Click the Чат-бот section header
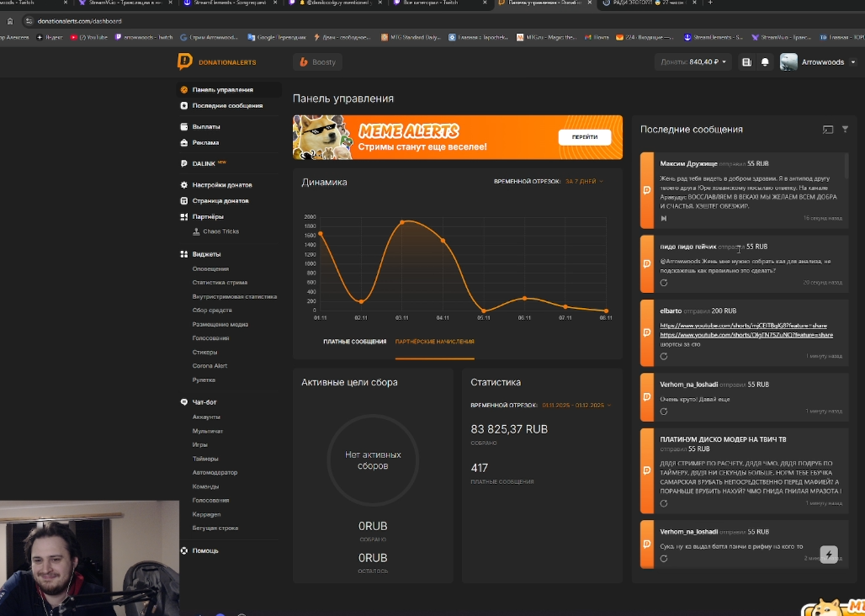 point(204,402)
